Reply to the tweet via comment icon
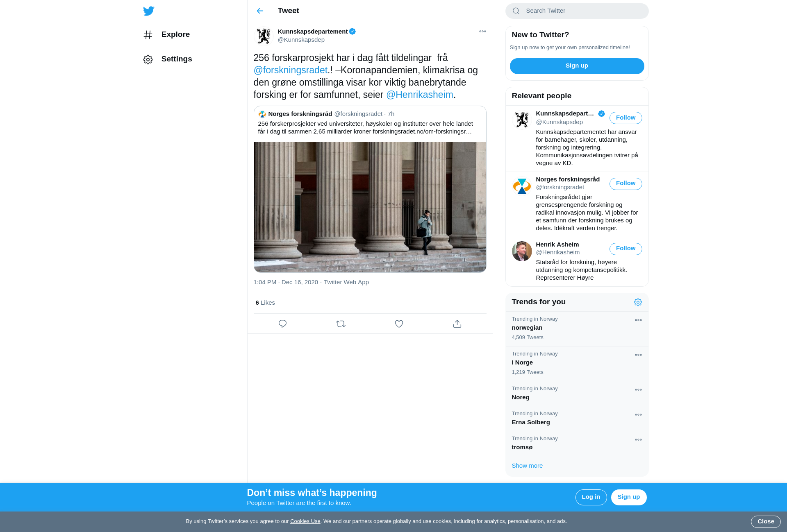Viewport: 787px width, 532px height. [282, 324]
